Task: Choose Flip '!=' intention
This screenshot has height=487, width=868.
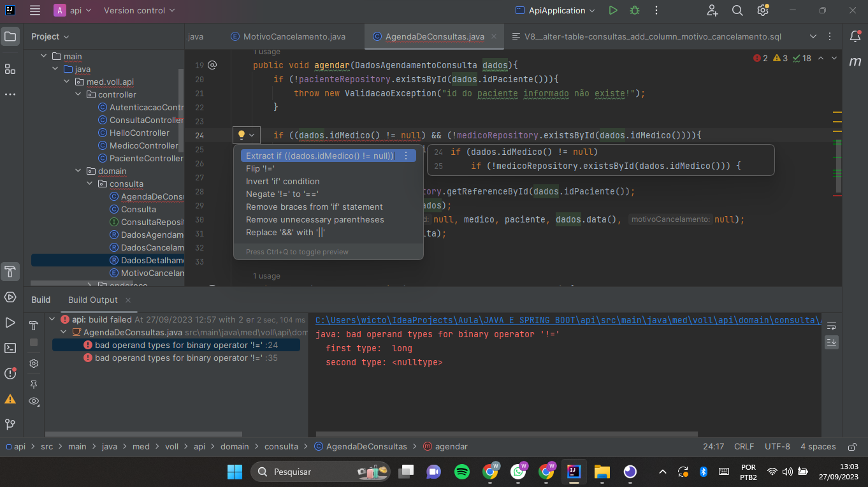Action: pos(328,168)
